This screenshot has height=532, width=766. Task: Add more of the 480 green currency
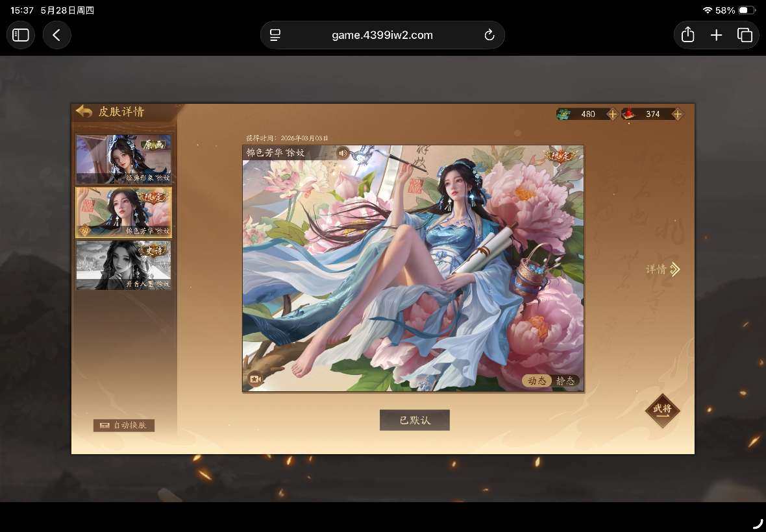coord(612,114)
